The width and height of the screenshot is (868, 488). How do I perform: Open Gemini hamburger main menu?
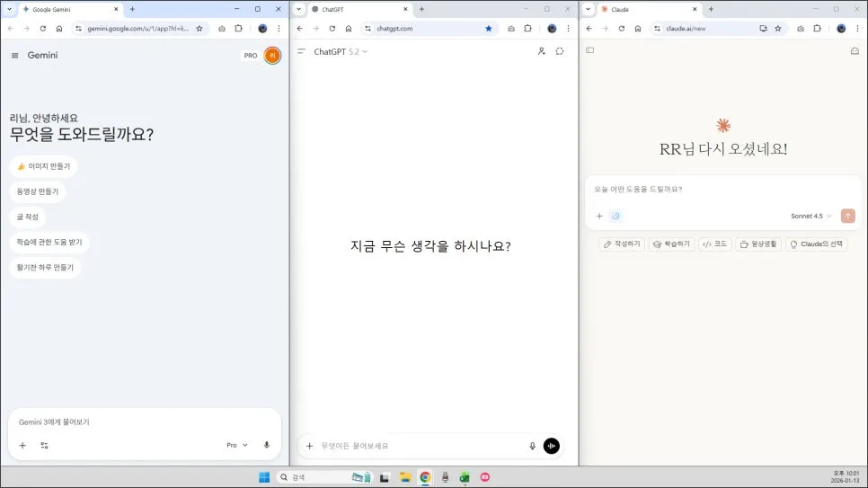click(15, 56)
